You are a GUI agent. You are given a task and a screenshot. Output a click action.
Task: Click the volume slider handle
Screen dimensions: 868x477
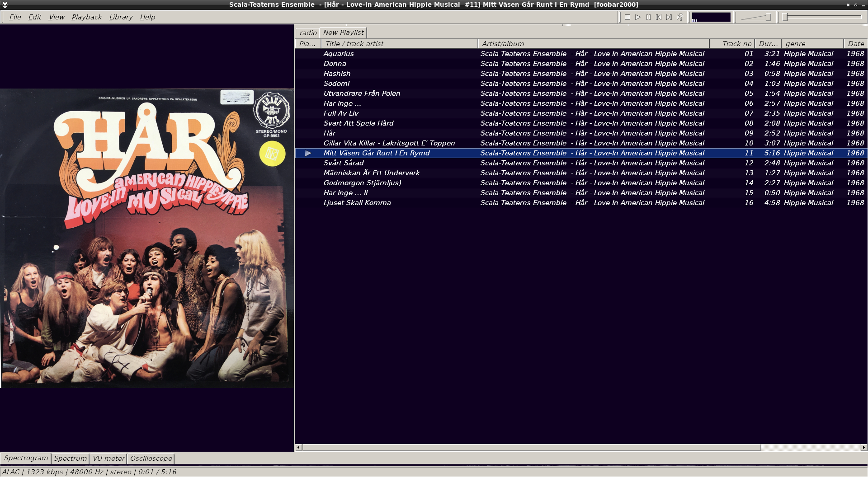(x=768, y=17)
